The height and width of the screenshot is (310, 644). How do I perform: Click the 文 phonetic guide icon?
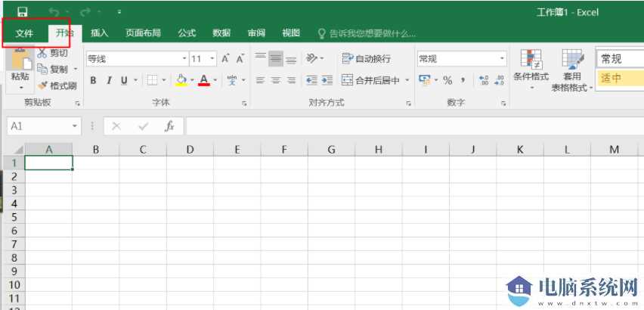(x=233, y=80)
